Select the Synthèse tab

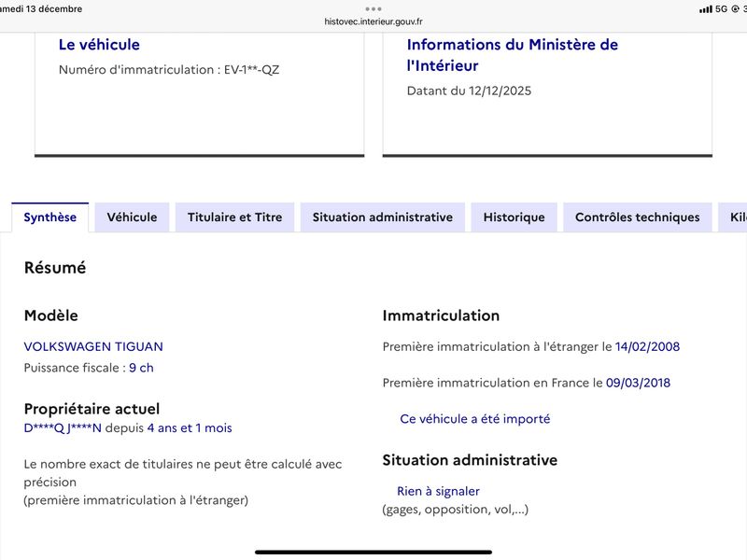pyautogui.click(x=50, y=217)
